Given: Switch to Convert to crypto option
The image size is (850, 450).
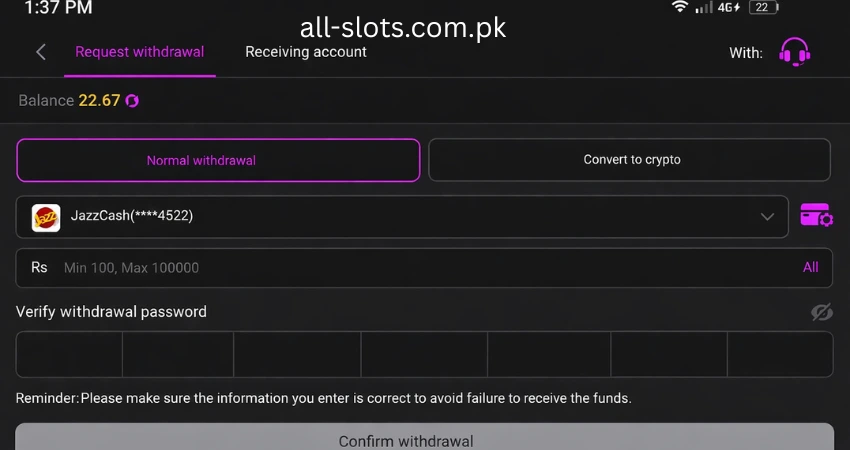Looking at the screenshot, I should pyautogui.click(x=630, y=160).
